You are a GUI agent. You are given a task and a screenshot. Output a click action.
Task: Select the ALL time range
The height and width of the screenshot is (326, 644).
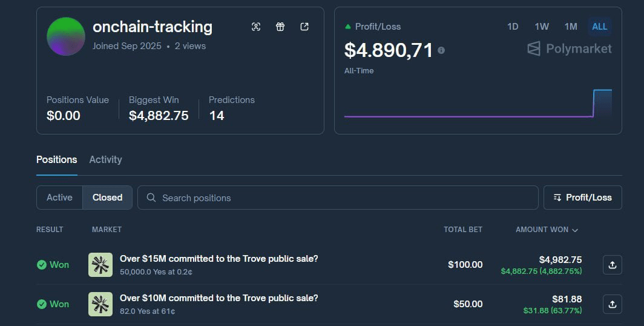tap(600, 27)
